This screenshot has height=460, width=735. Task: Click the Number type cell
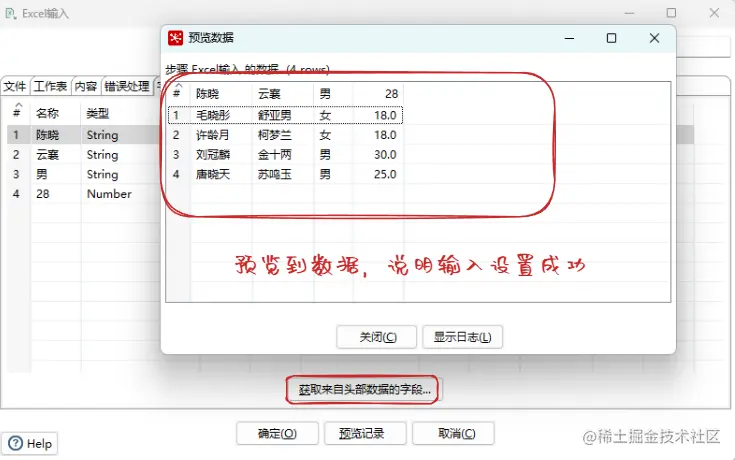point(109,194)
